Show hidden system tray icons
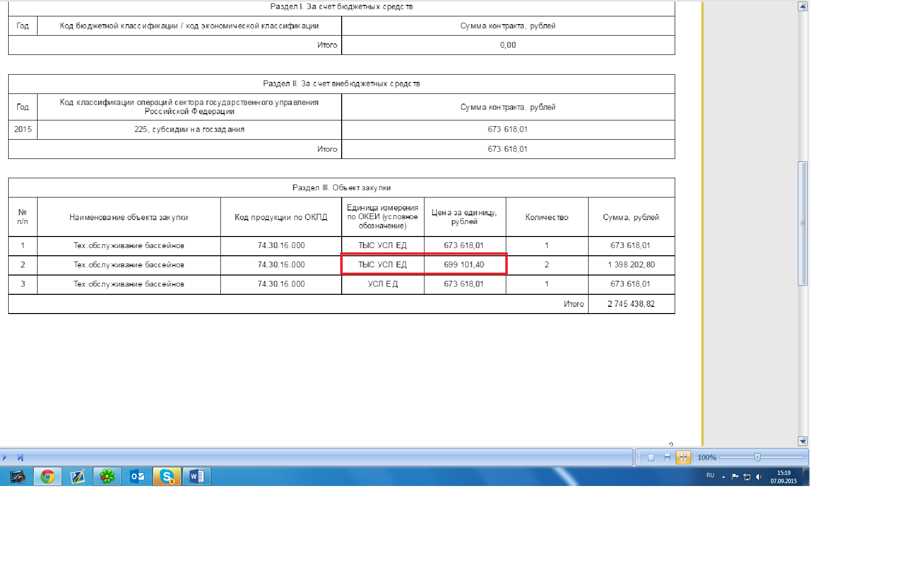924x578 pixels. [723, 477]
